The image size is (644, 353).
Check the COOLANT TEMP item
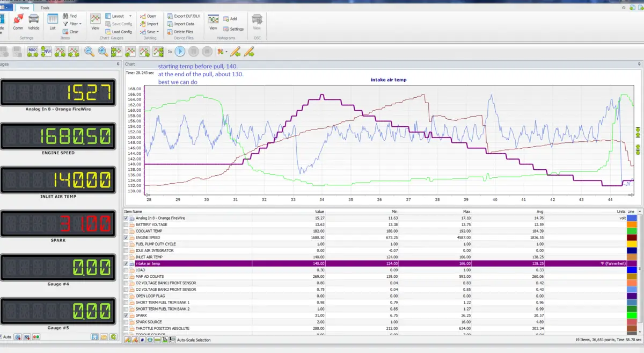coord(127,231)
